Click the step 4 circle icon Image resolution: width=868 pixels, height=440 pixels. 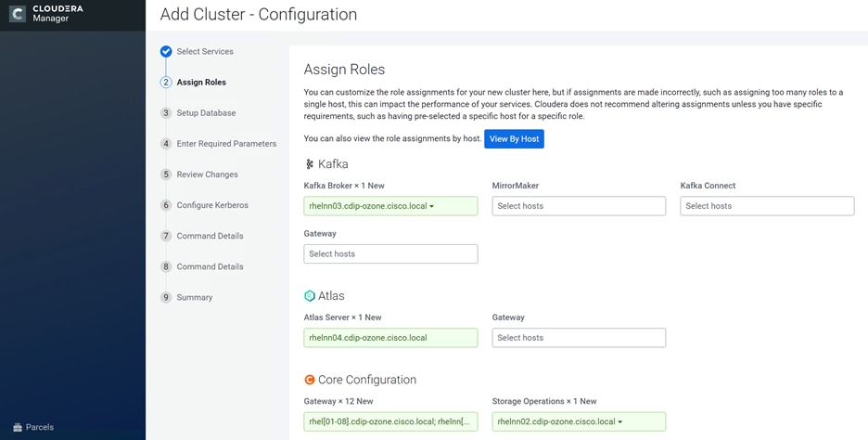click(166, 144)
